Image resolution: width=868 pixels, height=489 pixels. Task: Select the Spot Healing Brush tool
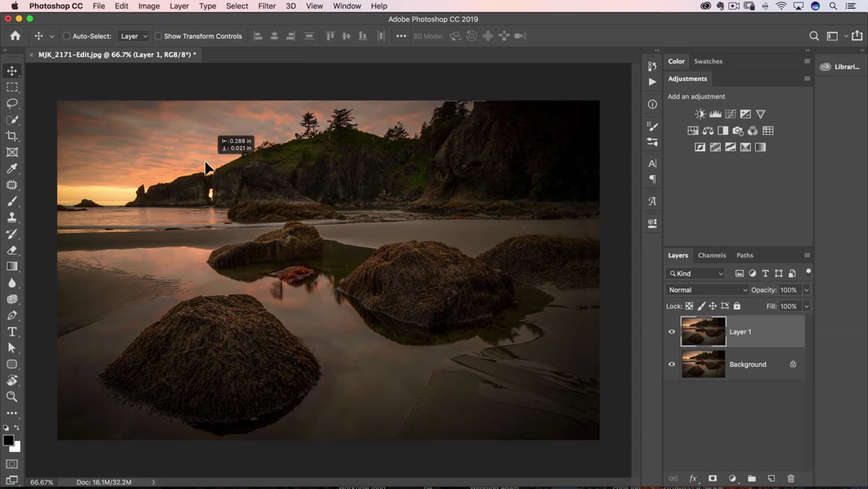coord(12,185)
